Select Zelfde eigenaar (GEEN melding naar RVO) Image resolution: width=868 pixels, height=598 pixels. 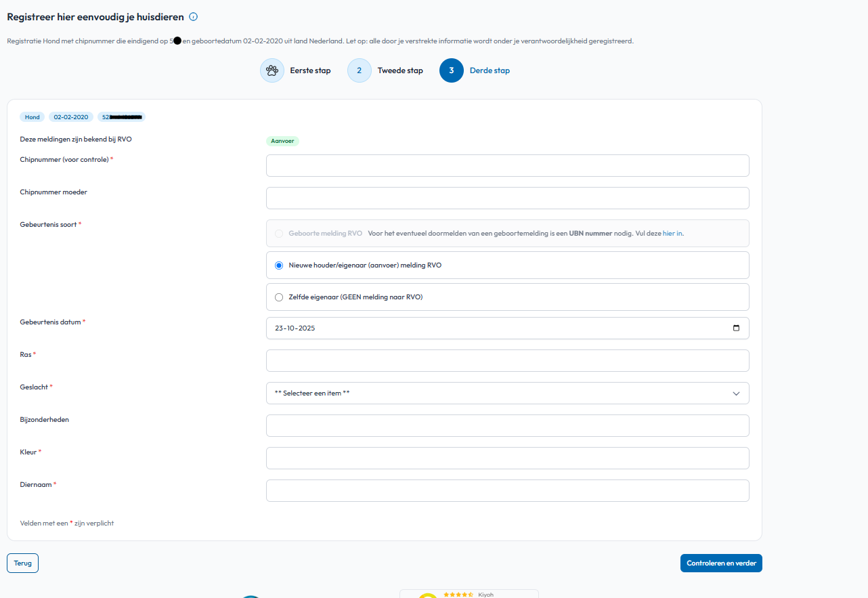click(x=279, y=297)
